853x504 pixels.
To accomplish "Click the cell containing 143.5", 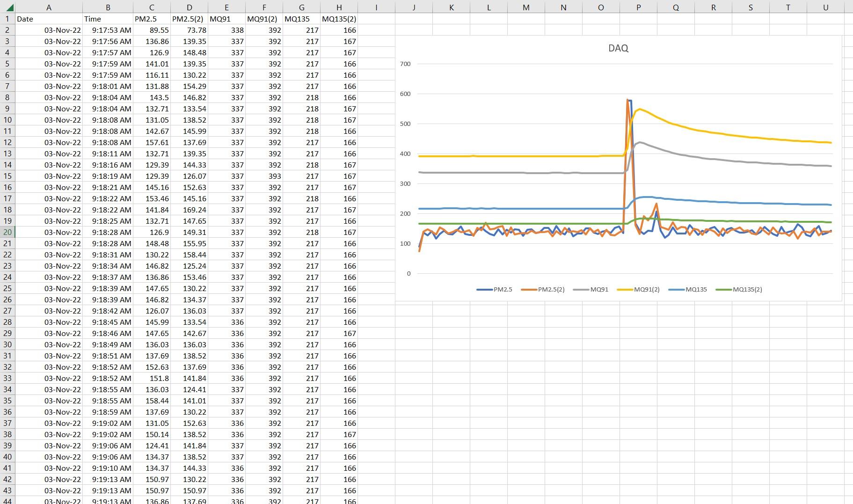I will 152,97.
